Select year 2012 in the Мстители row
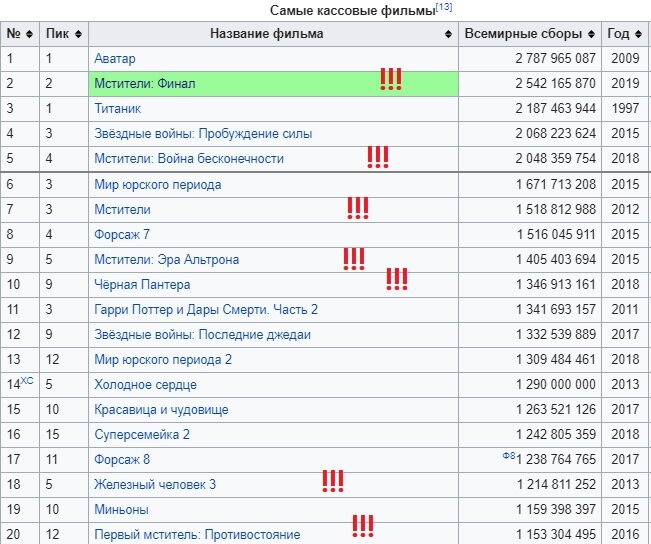Viewport: 651px width, 544px height. coord(625,209)
